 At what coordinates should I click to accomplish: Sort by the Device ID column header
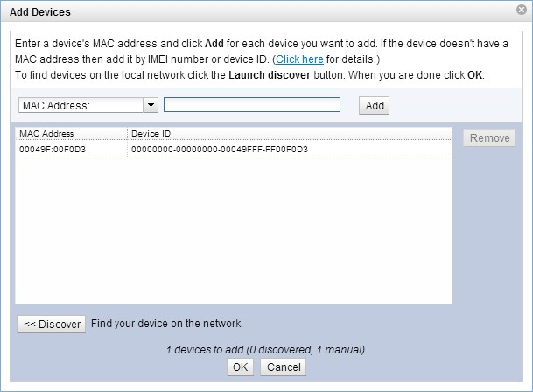pos(289,134)
